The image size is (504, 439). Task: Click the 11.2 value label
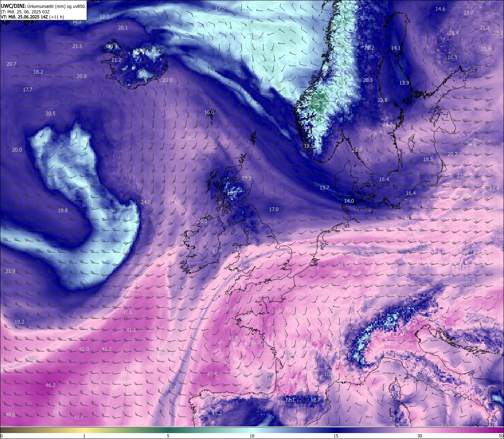(x=369, y=48)
